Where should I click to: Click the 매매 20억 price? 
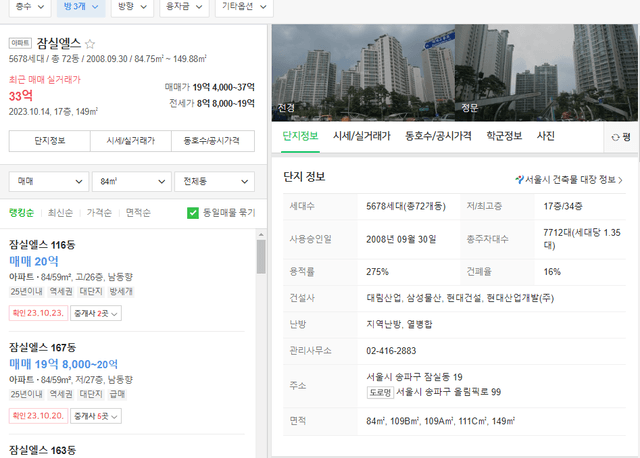point(34,261)
